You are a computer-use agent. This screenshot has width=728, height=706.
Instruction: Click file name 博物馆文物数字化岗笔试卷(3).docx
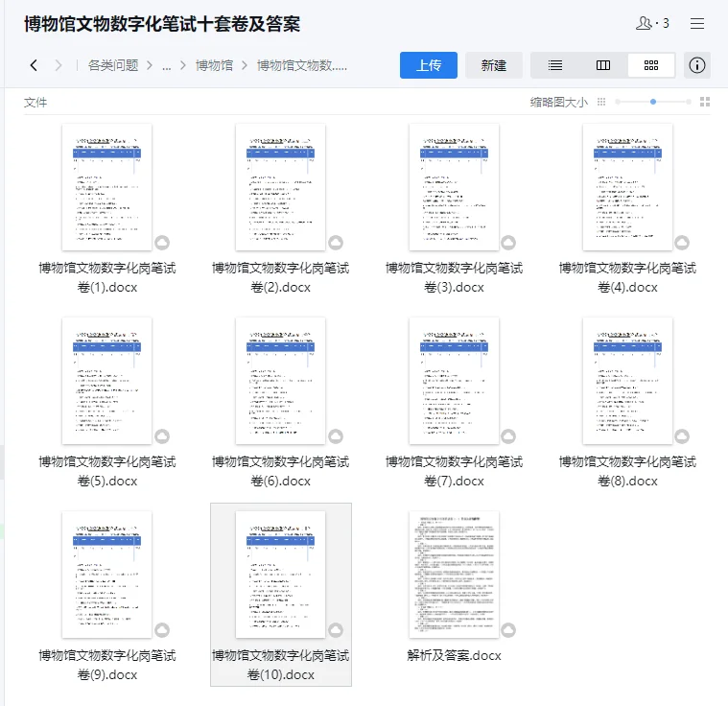coord(455,277)
